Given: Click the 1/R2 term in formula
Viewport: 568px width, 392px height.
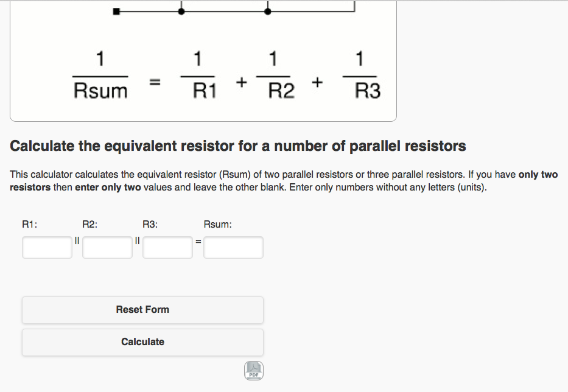Looking at the screenshot, I should click(275, 76).
